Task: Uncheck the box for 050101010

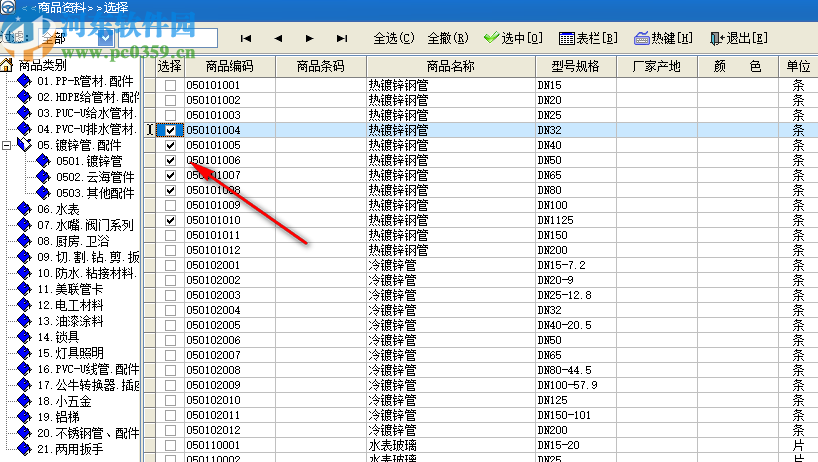Action: [171, 220]
